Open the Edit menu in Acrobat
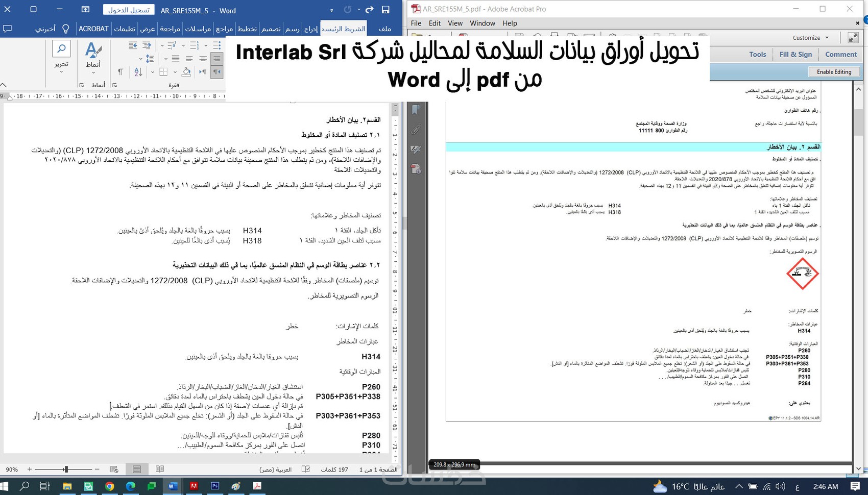Screen dimensions: 868x495 pos(435,23)
